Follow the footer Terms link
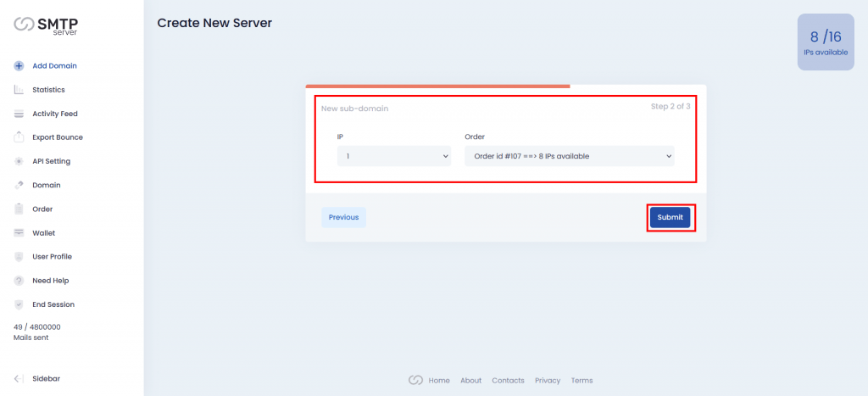The height and width of the screenshot is (396, 868). pos(581,381)
